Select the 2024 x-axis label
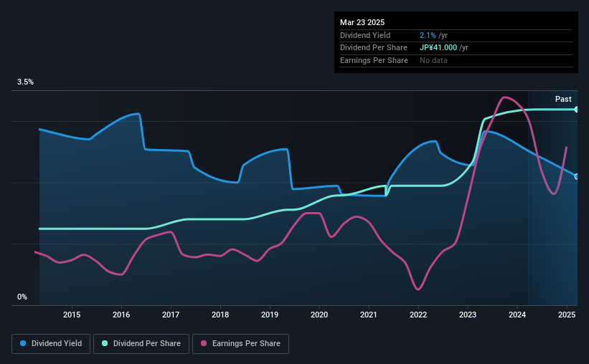The image size is (589, 364). click(x=517, y=315)
